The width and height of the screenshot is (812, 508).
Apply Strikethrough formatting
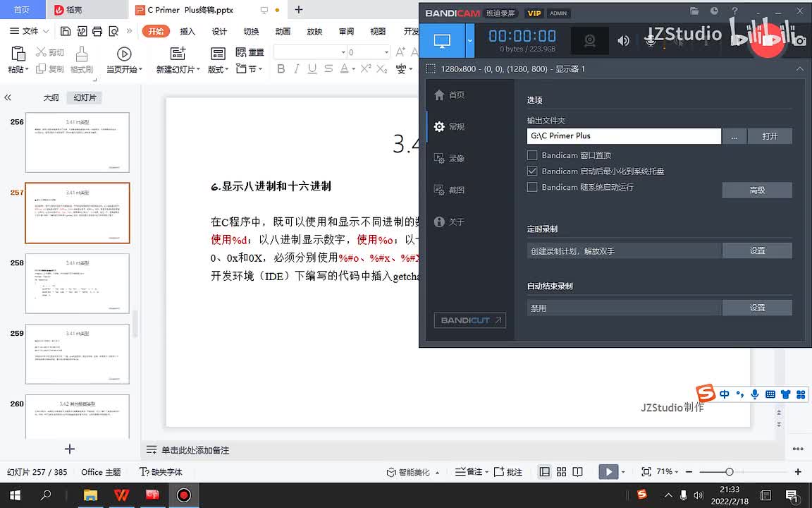pyautogui.click(x=328, y=69)
